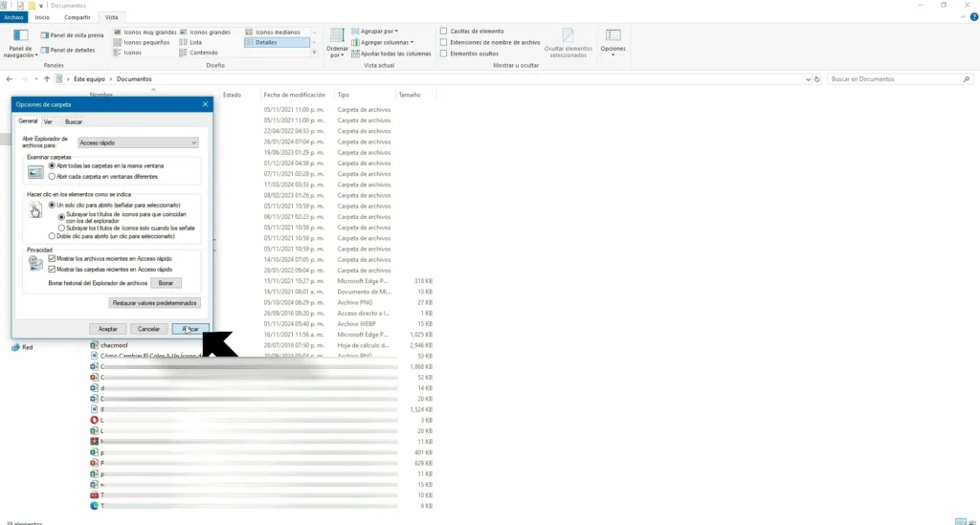Select Abrir todas las carpetas en la misma ventana
Image resolution: width=980 pixels, height=525 pixels.
(52, 166)
